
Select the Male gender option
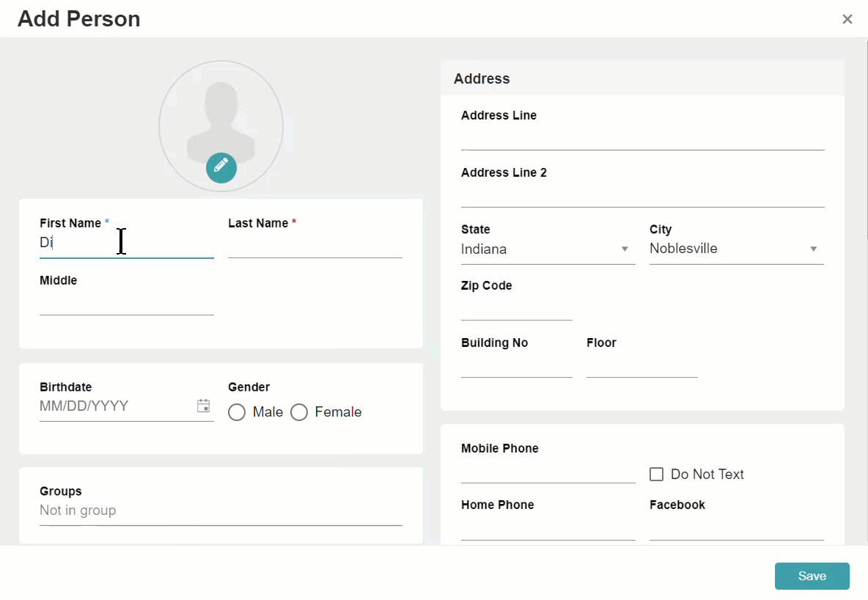click(x=237, y=412)
